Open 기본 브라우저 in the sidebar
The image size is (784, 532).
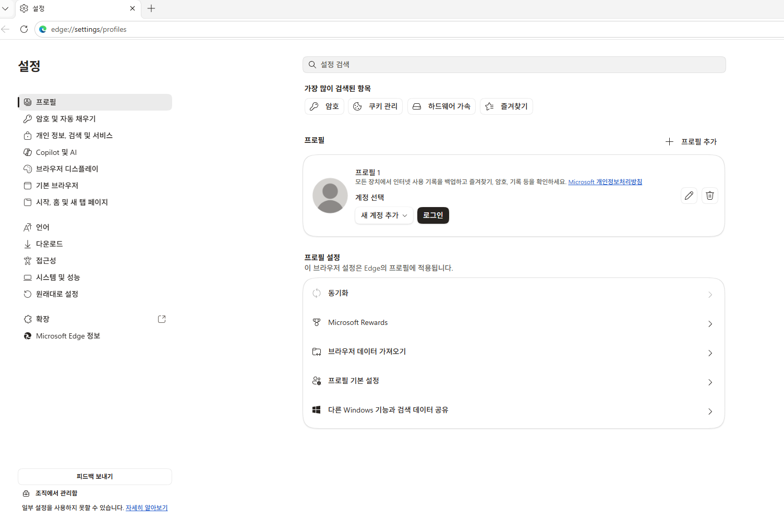[95, 186]
